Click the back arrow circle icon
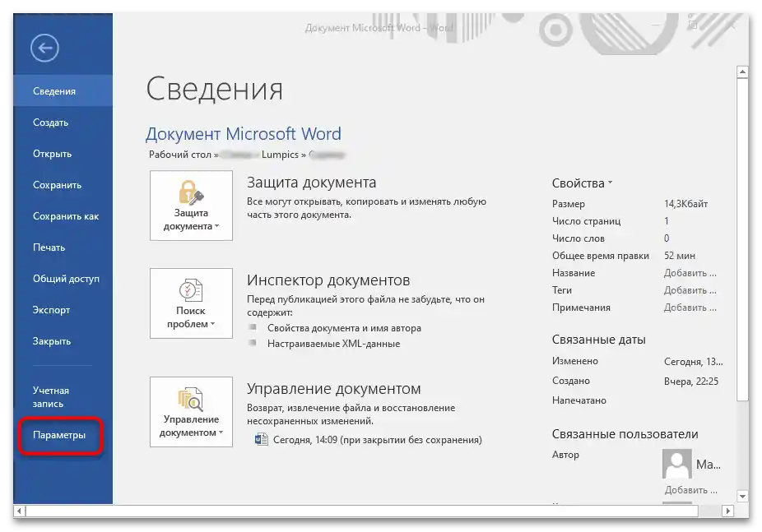The height and width of the screenshot is (532, 762). [44, 48]
